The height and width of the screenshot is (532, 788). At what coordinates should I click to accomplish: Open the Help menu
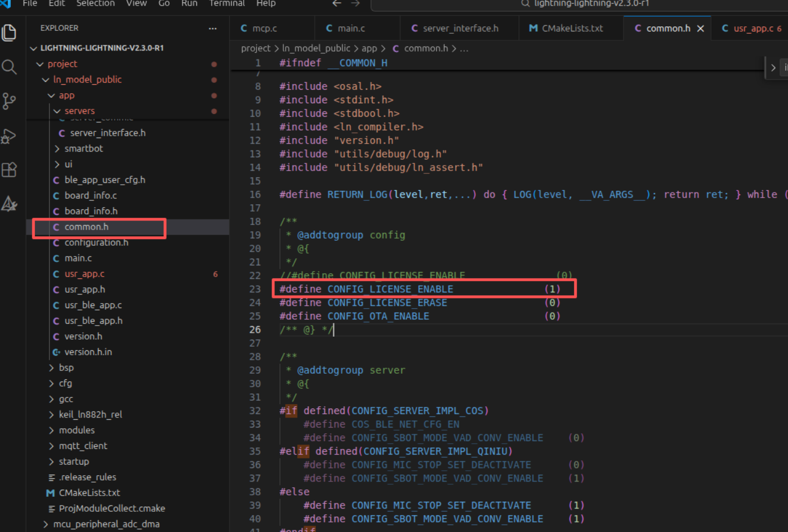[x=266, y=3]
